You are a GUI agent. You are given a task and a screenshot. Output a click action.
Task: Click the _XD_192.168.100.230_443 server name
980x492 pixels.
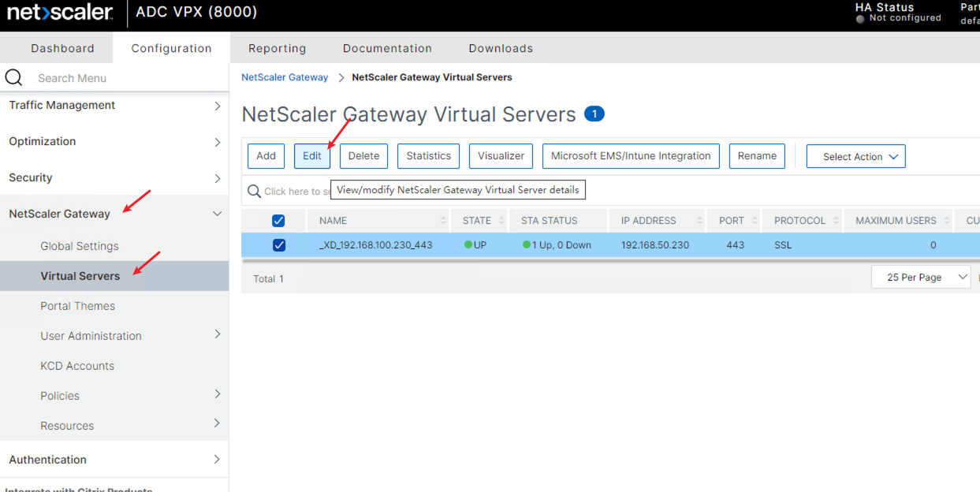(376, 245)
